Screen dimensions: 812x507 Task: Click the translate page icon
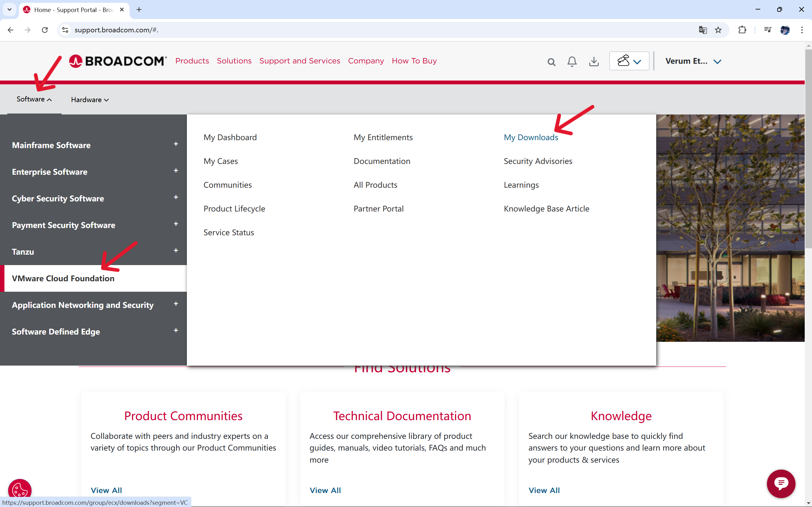pos(703,30)
